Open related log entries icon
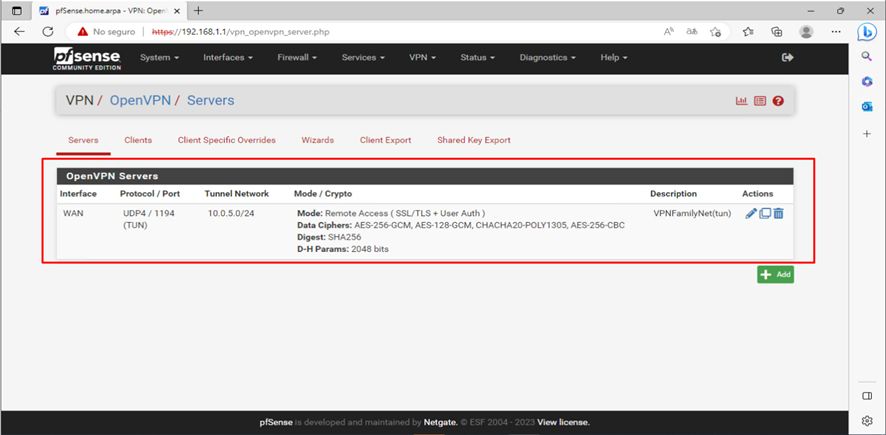The width and height of the screenshot is (886, 435). [760, 101]
